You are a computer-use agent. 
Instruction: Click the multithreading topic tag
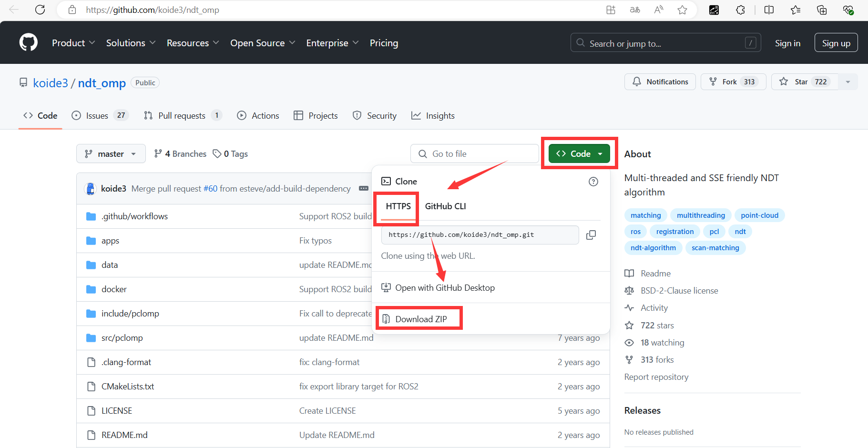[x=701, y=215]
